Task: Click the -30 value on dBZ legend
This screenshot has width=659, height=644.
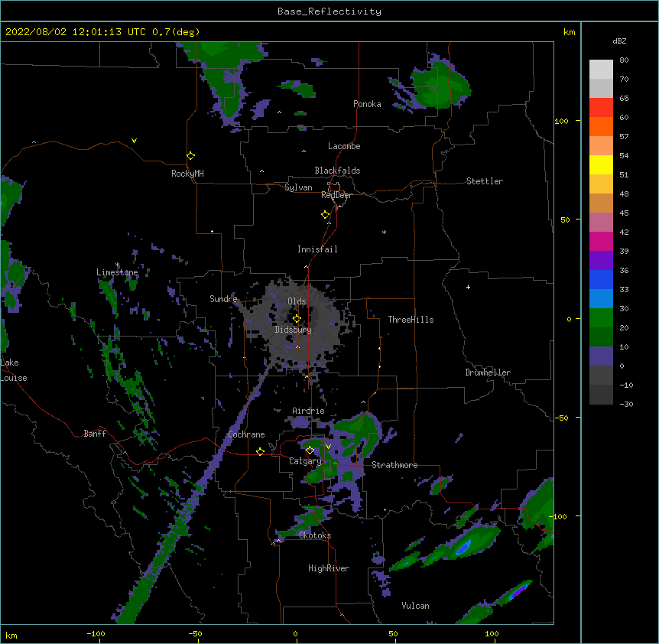Action: point(626,405)
